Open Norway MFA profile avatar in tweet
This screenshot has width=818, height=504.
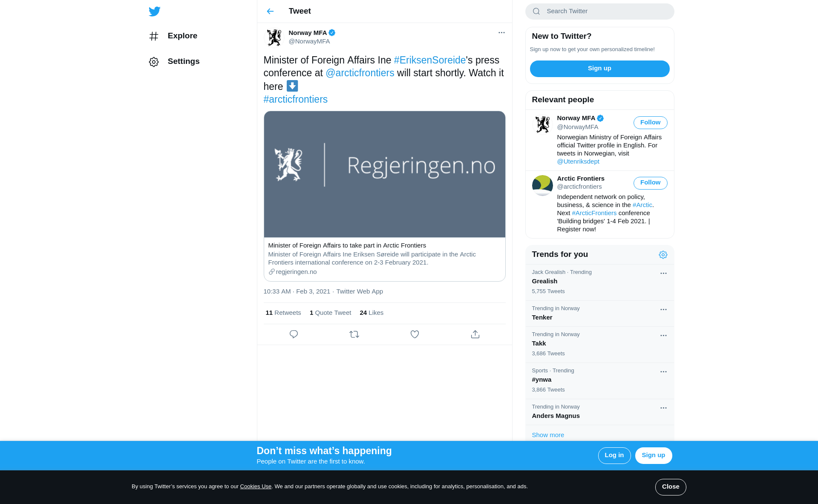[274, 37]
